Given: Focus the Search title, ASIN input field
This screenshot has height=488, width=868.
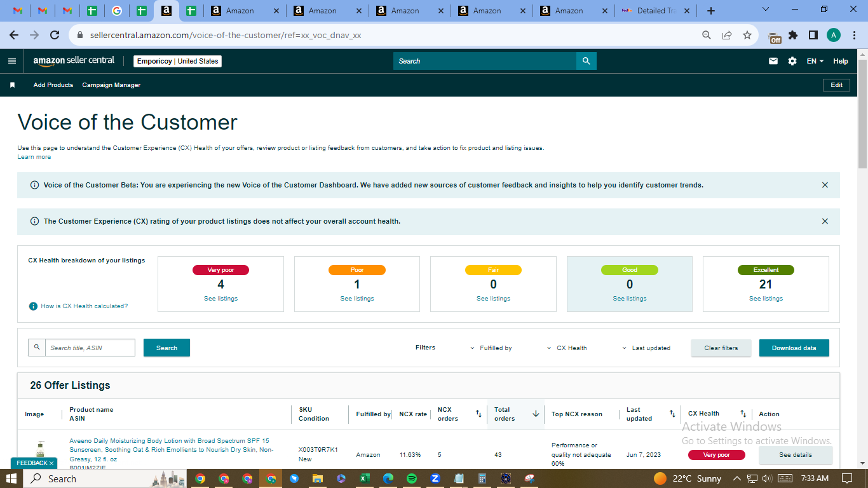Looking at the screenshot, I should (90, 348).
